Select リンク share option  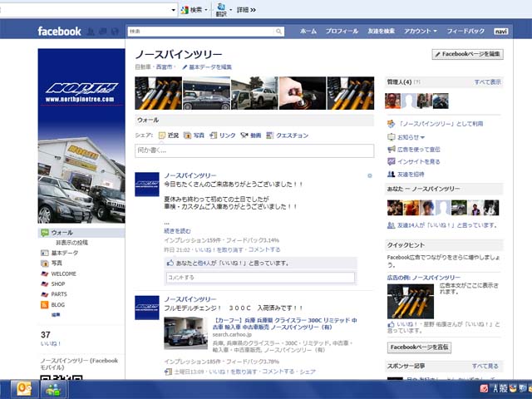pyautogui.click(x=223, y=135)
